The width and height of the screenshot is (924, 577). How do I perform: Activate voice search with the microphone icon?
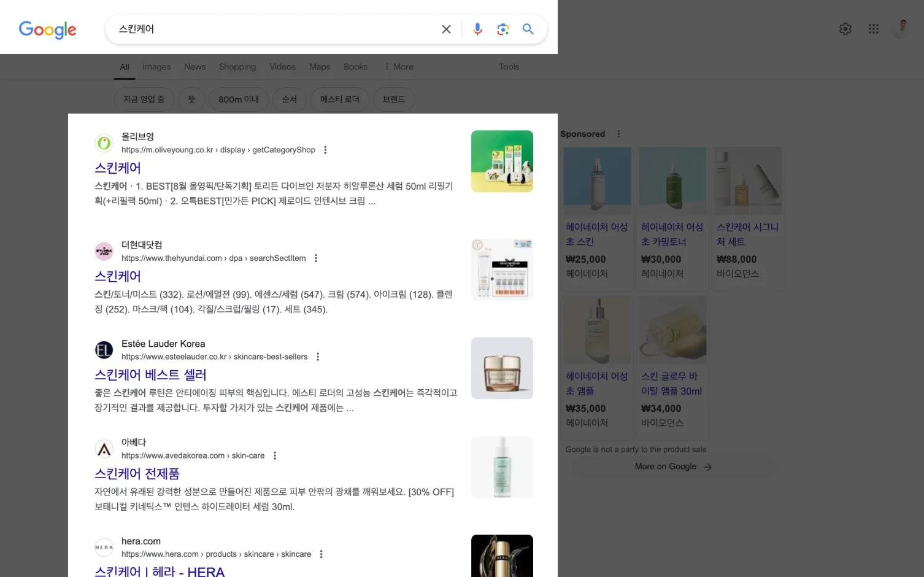tap(477, 29)
